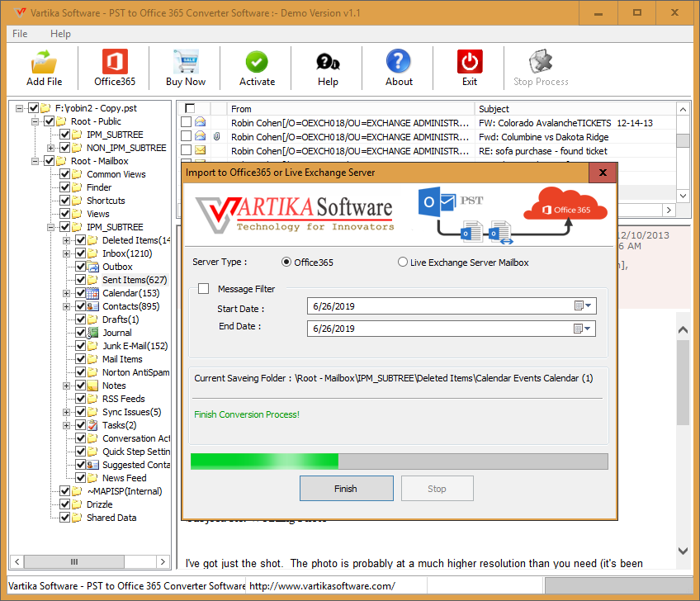Uncheck the F:\robin2 - Copy.pst root checkbox

coord(33,108)
